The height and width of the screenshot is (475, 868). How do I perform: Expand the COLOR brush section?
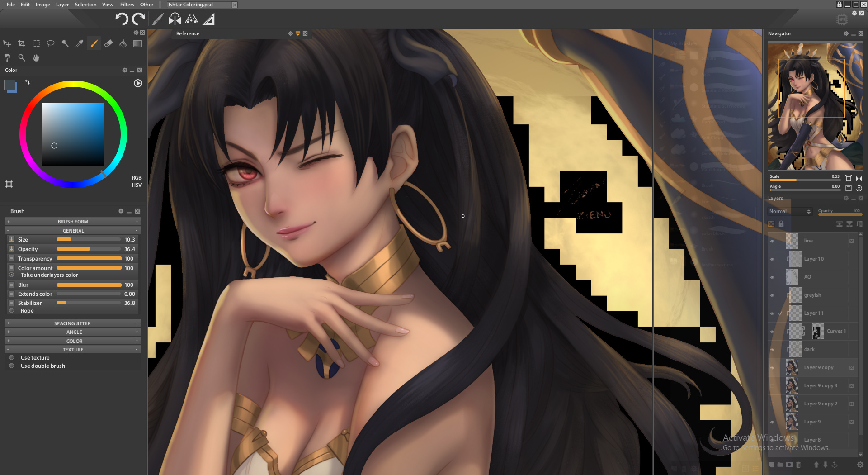coord(73,341)
